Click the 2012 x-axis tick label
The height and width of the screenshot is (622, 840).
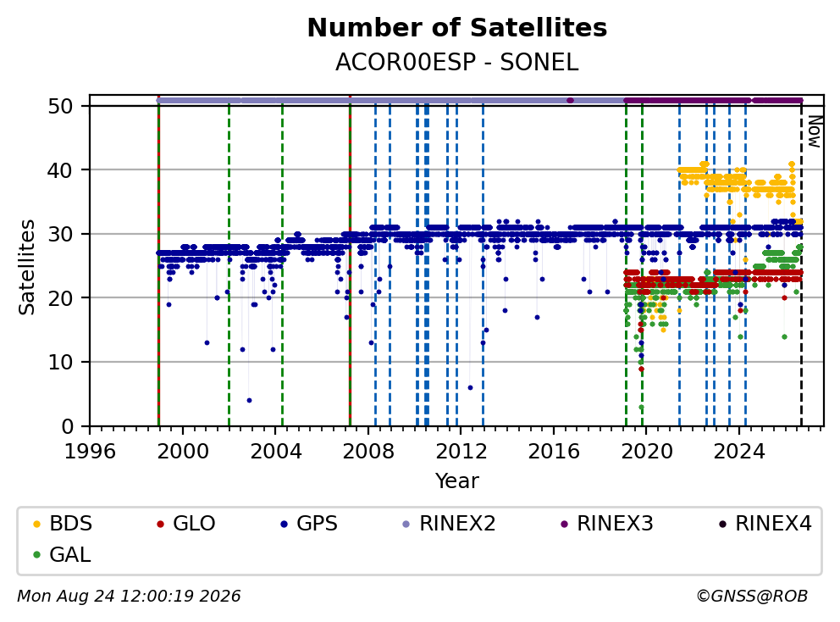[x=461, y=452]
